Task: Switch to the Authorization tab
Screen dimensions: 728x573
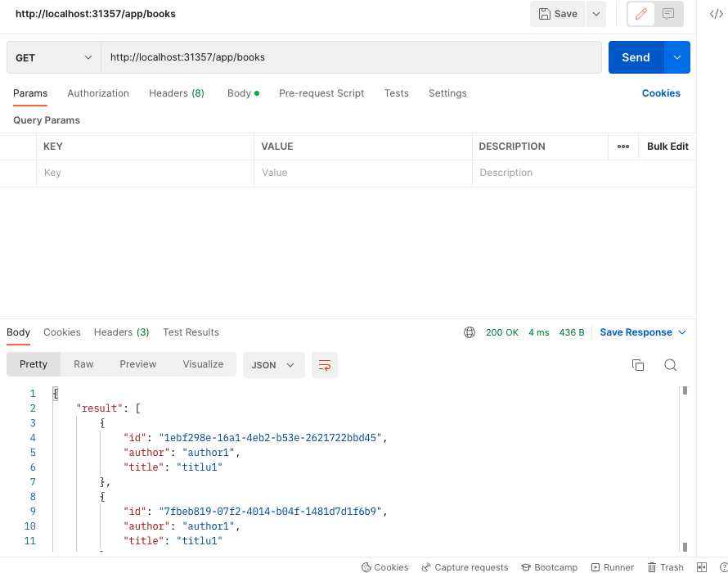Action: pyautogui.click(x=98, y=93)
